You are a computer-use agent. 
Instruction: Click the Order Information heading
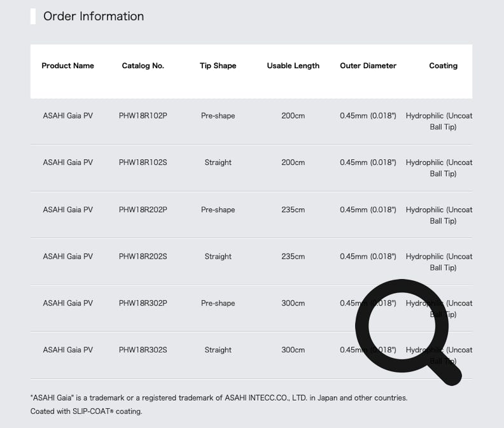click(94, 16)
